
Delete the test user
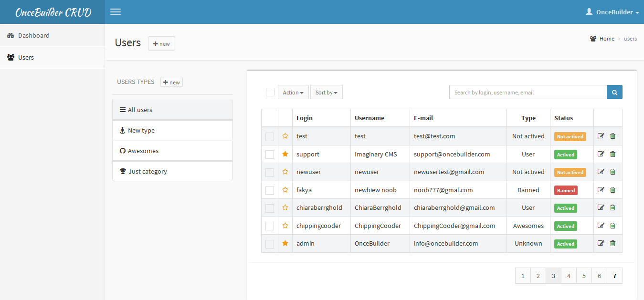click(x=613, y=136)
